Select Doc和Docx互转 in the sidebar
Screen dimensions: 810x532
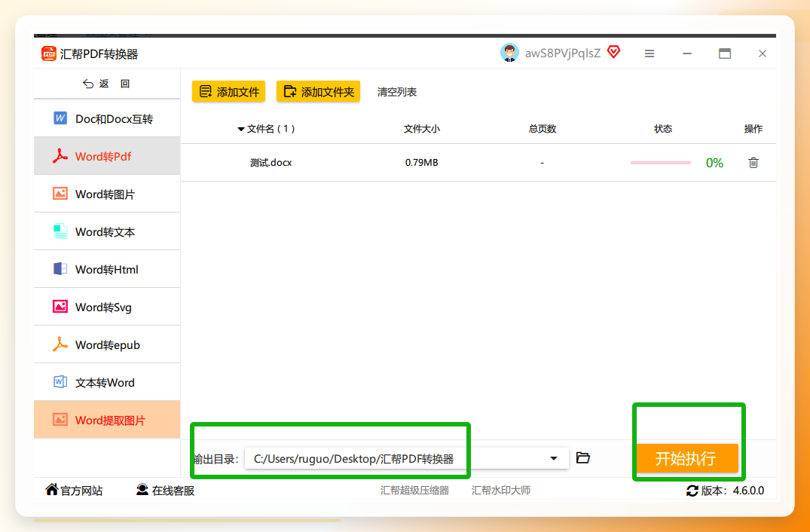(107, 119)
